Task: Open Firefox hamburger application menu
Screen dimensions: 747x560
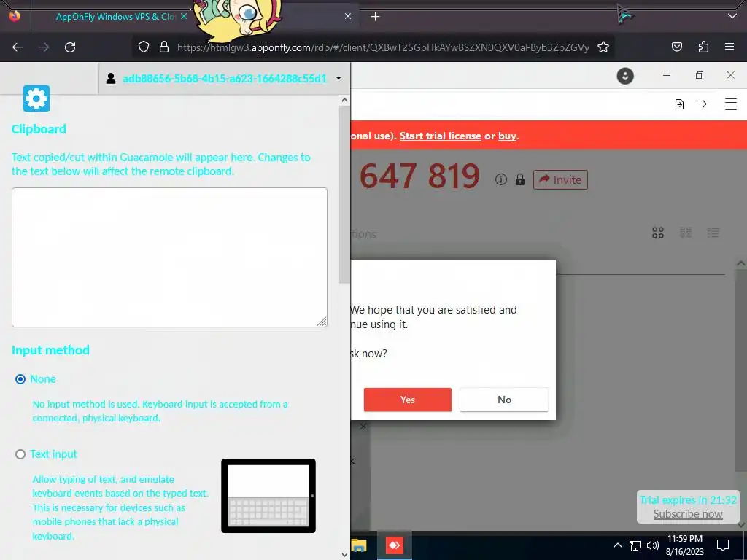Action: tap(729, 47)
